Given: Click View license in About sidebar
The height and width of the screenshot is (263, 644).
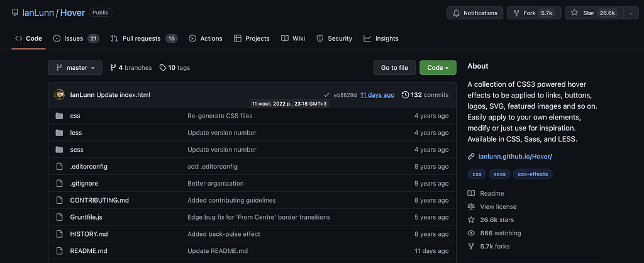Looking at the screenshot, I should (x=492, y=207).
